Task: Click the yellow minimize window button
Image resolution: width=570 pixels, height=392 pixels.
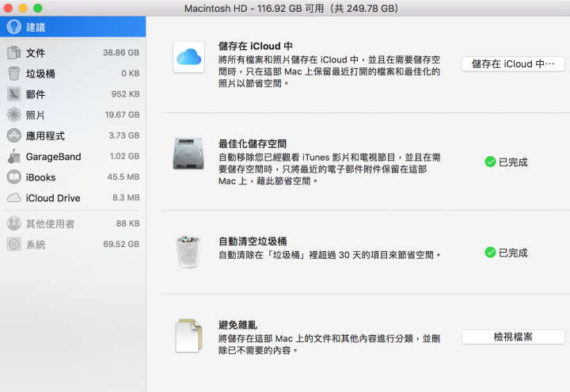Action: coord(23,8)
